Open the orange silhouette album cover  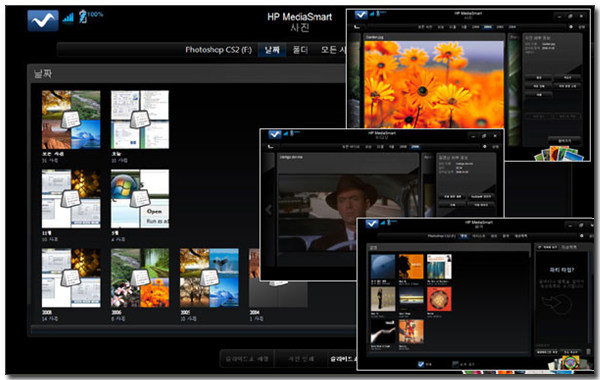411,267
